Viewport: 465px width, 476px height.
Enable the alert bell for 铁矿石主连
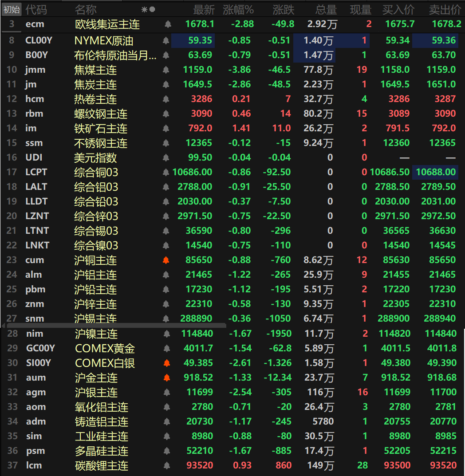point(166,128)
